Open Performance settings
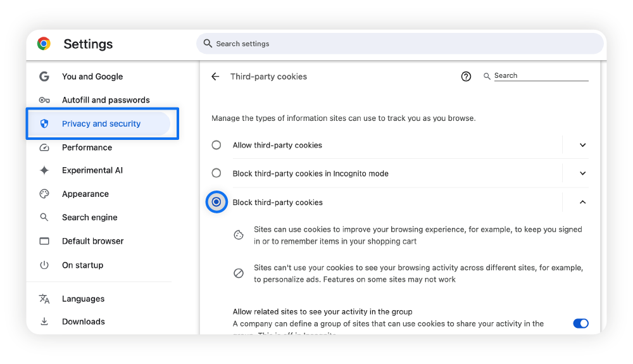Screen dimensions: 633x364 [87, 147]
